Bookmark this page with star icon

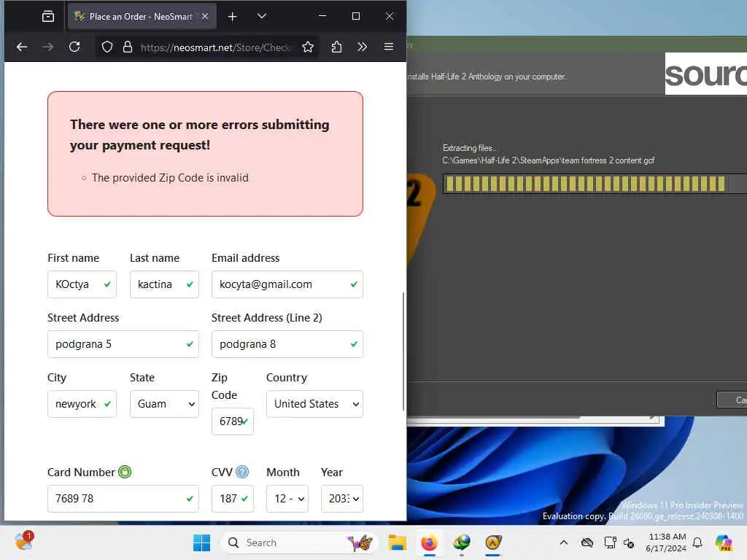point(308,47)
